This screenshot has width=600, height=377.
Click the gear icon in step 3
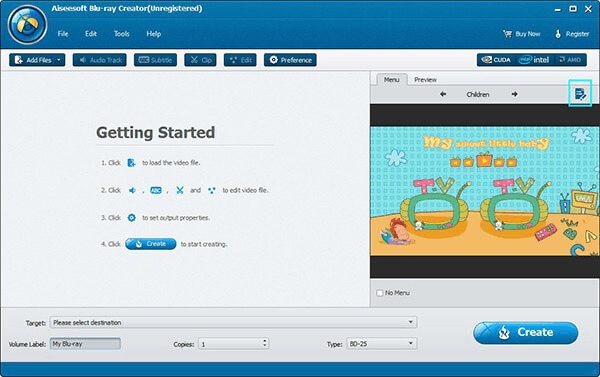pyautogui.click(x=132, y=218)
